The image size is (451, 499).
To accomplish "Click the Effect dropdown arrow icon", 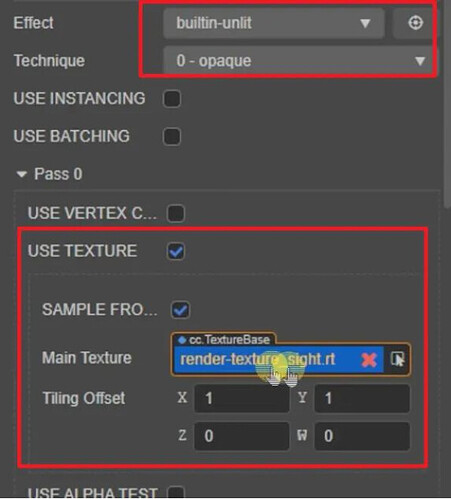I will pyautogui.click(x=365, y=23).
